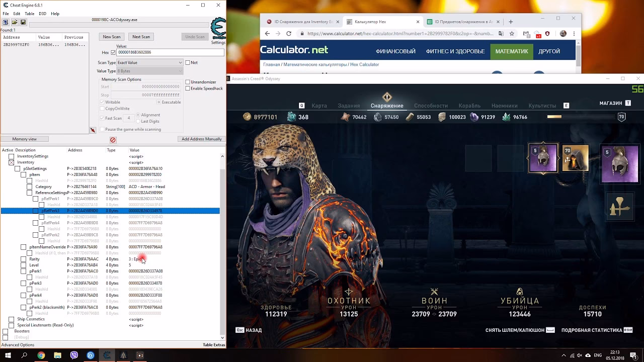The width and height of the screenshot is (644, 362).
Task: Open Viber from the taskbar
Action: pos(74,355)
